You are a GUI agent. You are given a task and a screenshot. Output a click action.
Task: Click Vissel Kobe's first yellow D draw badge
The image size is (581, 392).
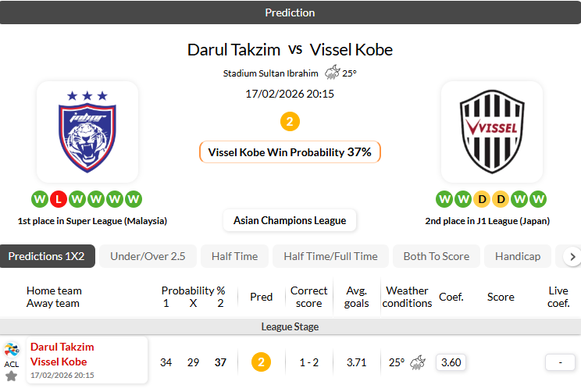482,199
